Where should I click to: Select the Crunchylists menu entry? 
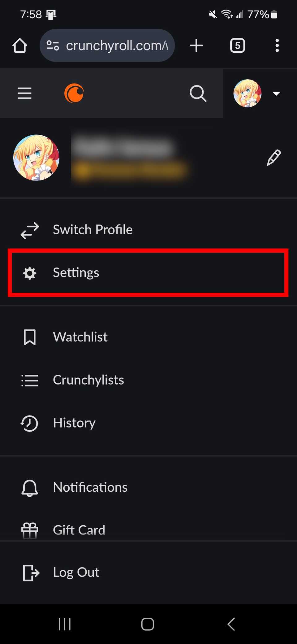[x=88, y=380]
